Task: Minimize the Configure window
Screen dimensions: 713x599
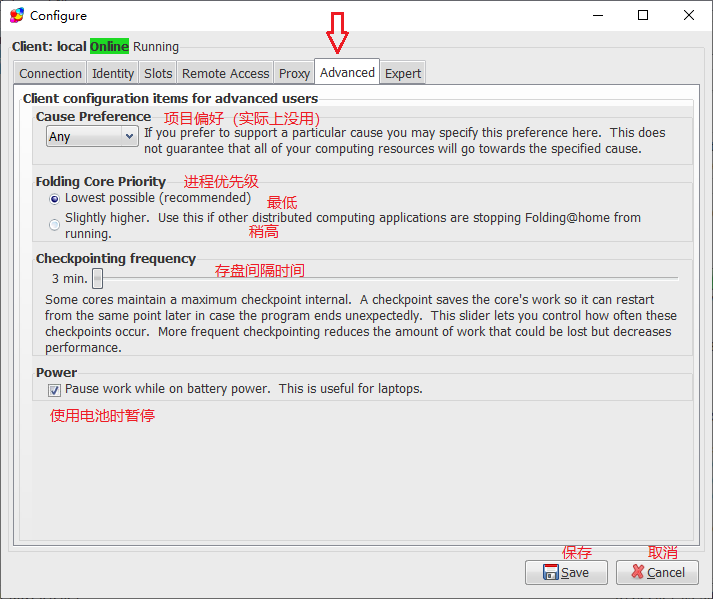Action: (x=598, y=15)
